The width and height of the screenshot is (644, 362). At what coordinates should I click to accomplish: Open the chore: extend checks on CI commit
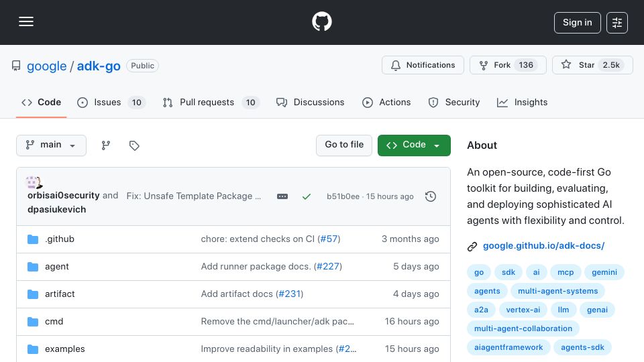(258, 239)
